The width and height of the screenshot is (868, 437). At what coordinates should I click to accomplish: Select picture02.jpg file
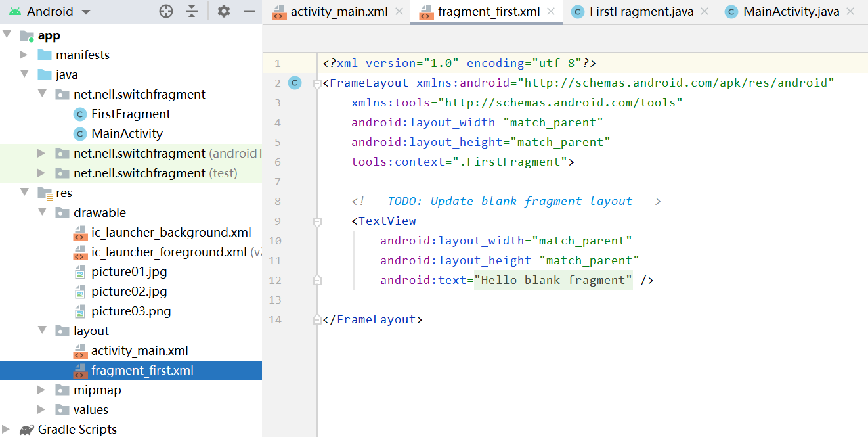[129, 292]
